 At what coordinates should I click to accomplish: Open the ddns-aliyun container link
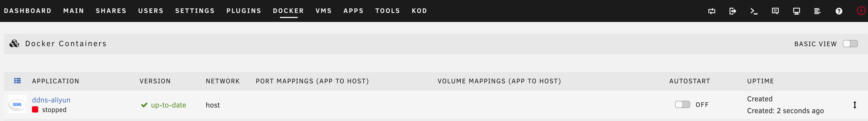click(51, 100)
